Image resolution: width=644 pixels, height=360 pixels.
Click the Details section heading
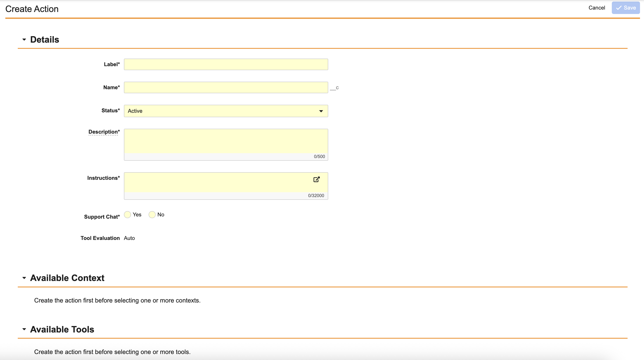coord(44,40)
